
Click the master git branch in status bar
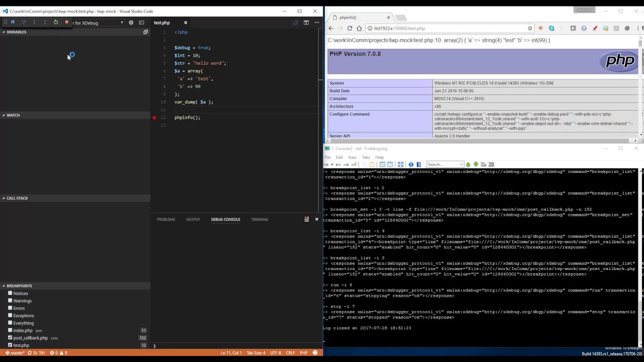(x=15, y=353)
